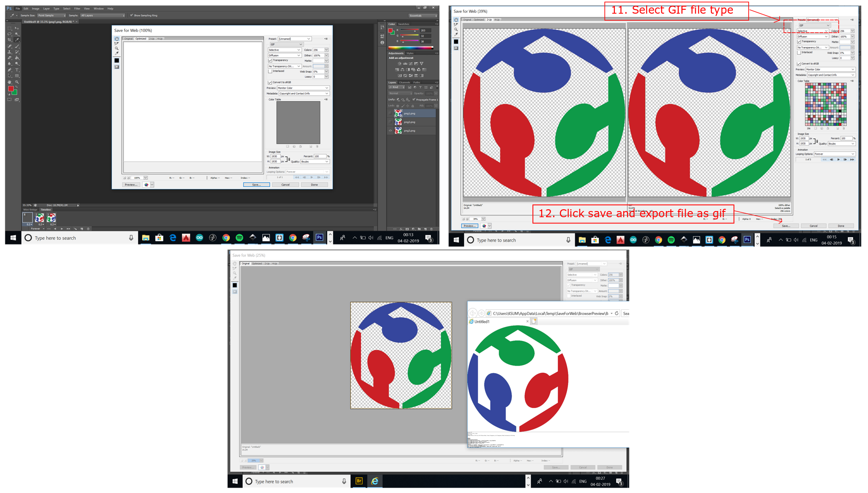Select the png2.png layer
868x493 pixels.
410,122
